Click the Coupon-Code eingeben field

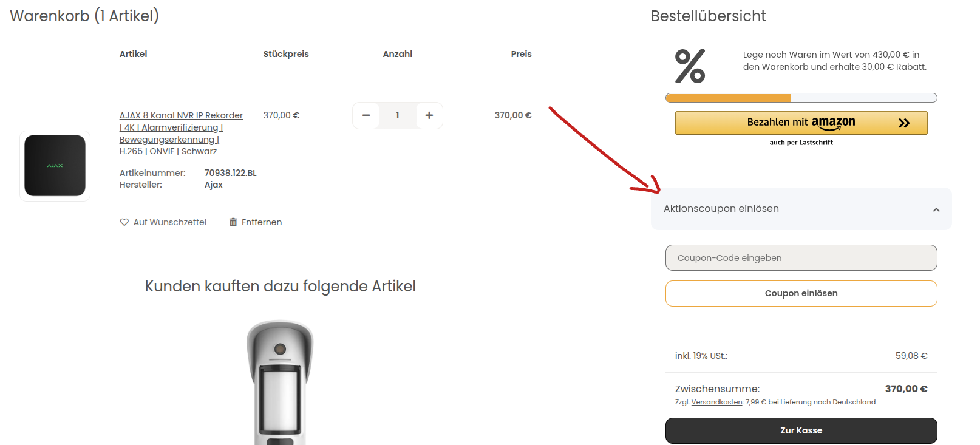coord(801,258)
